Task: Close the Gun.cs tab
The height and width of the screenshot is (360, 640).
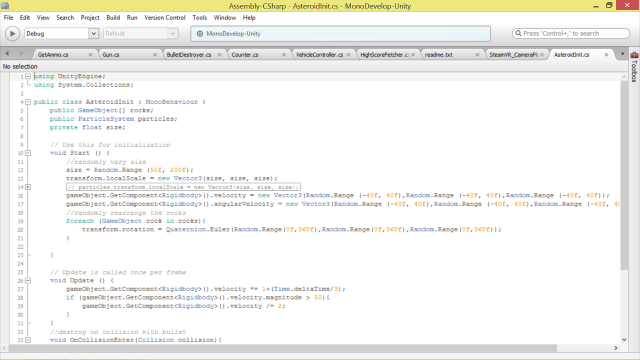Action: pyautogui.click(x=155, y=54)
